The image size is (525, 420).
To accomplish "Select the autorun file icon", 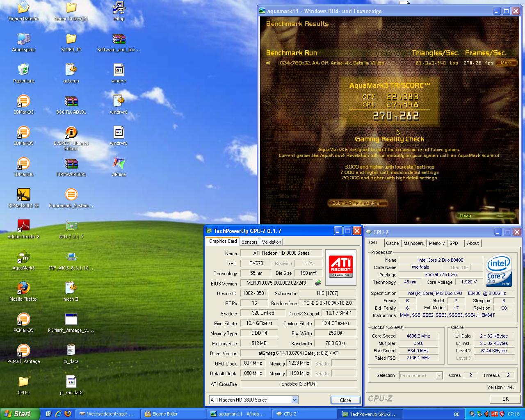I will pos(71,70).
